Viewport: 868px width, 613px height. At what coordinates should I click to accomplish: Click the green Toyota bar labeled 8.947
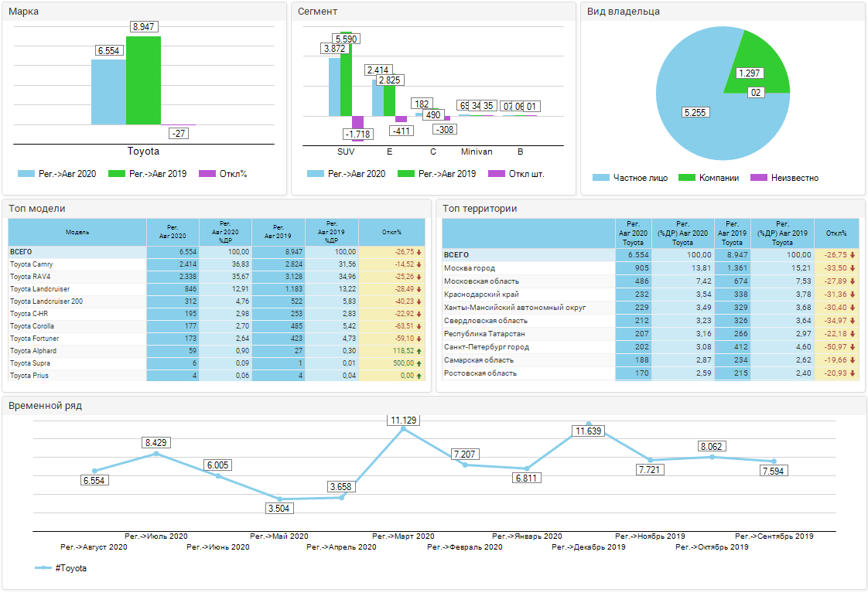143,80
